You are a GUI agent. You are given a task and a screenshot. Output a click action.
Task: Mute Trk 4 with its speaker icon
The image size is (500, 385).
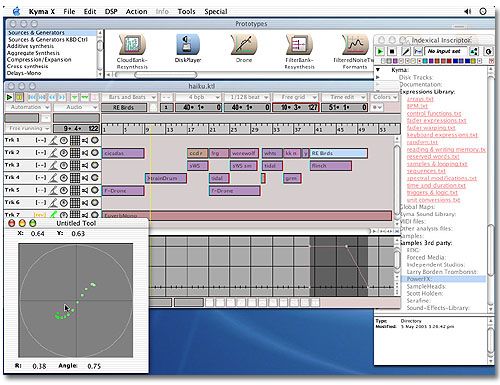tap(85, 178)
